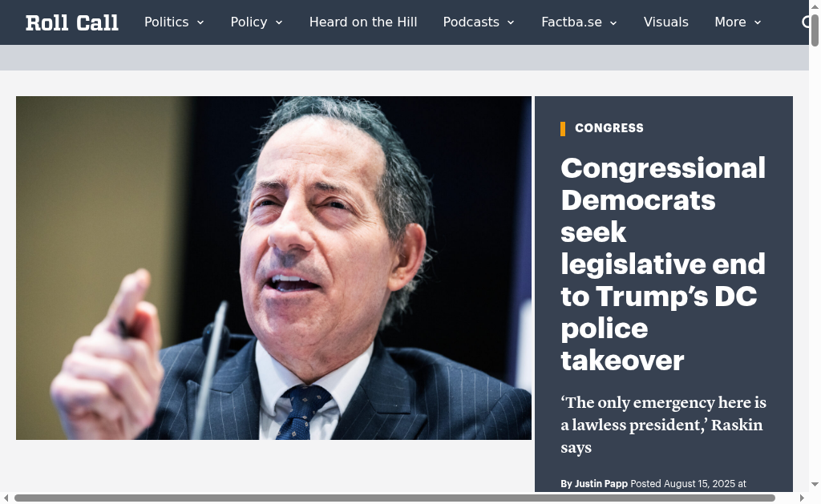Viewport: 821px width, 504px height.
Task: Open the CONGRESS category link
Action: pyautogui.click(x=609, y=128)
